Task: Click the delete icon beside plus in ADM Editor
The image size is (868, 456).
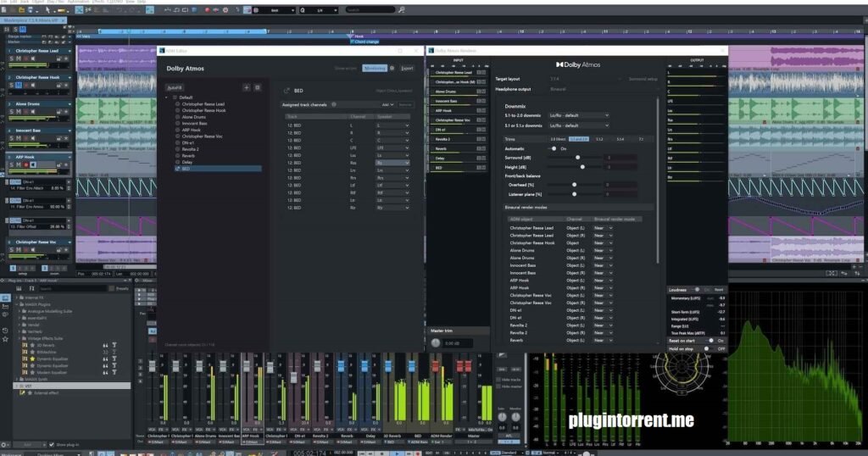Action: (x=258, y=87)
